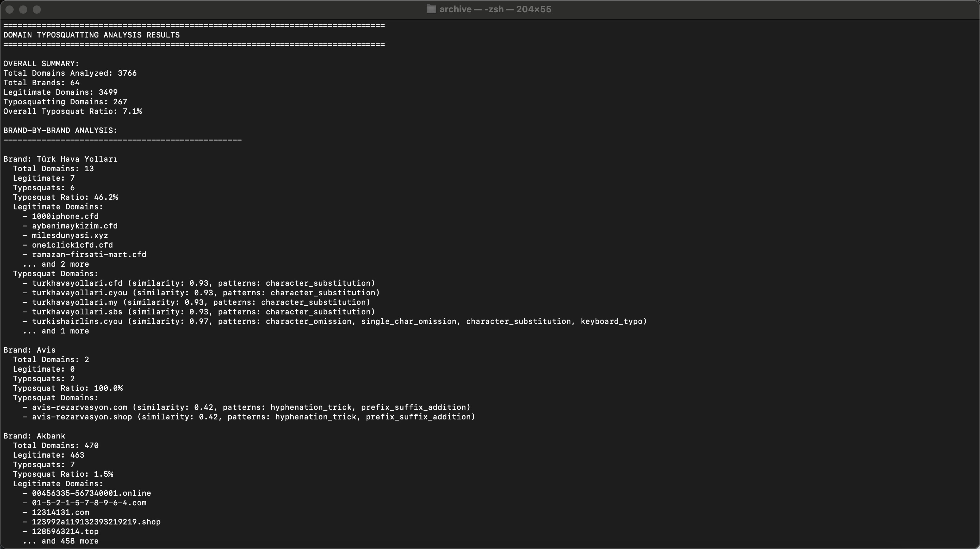Click the 'Legitimate: 0' line

click(x=44, y=369)
